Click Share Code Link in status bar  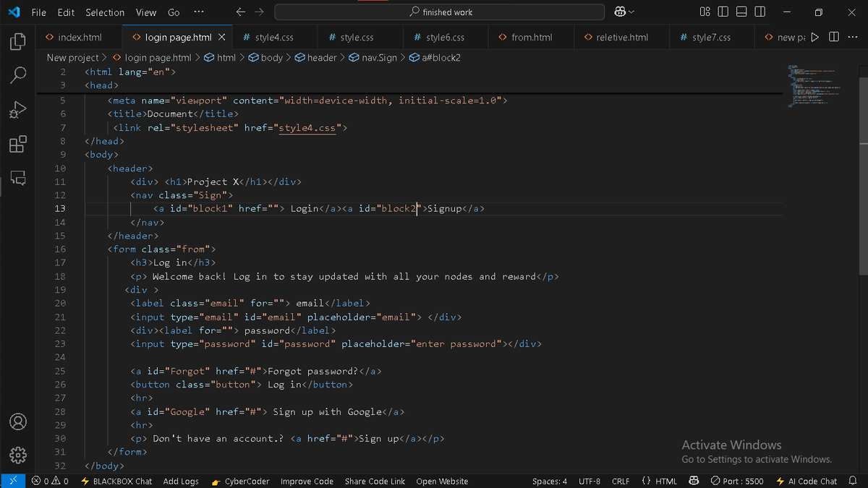(x=375, y=481)
